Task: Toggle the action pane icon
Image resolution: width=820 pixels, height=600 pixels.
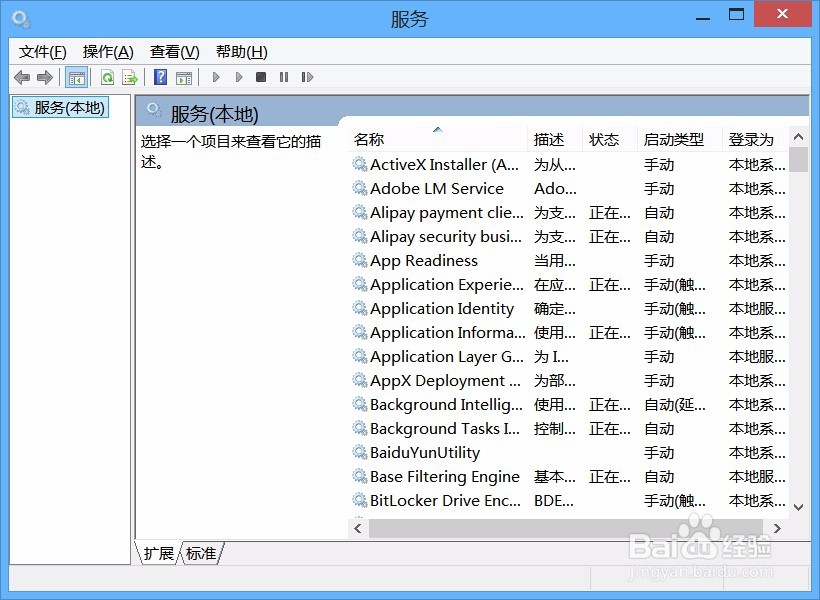Action: coord(185,77)
